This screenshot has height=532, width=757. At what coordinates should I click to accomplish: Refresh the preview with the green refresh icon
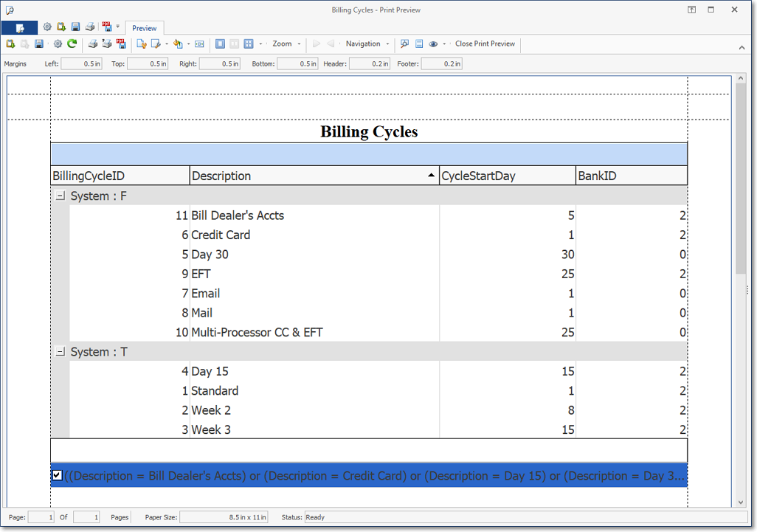pyautogui.click(x=72, y=44)
